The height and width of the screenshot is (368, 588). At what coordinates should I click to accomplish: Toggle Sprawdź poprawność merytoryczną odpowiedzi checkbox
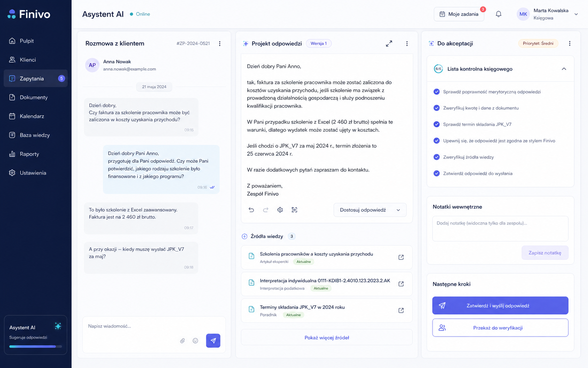(x=436, y=92)
